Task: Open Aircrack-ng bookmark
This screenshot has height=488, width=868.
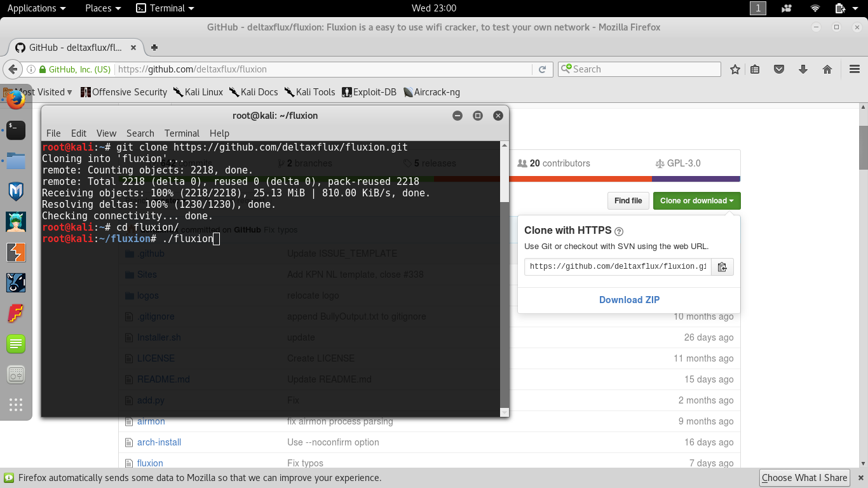Action: point(431,92)
